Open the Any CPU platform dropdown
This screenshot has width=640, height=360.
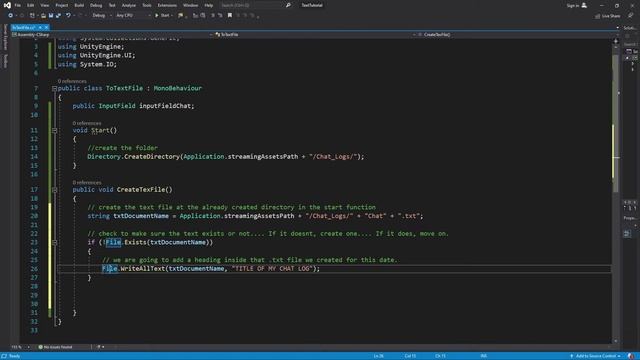click(x=133, y=16)
